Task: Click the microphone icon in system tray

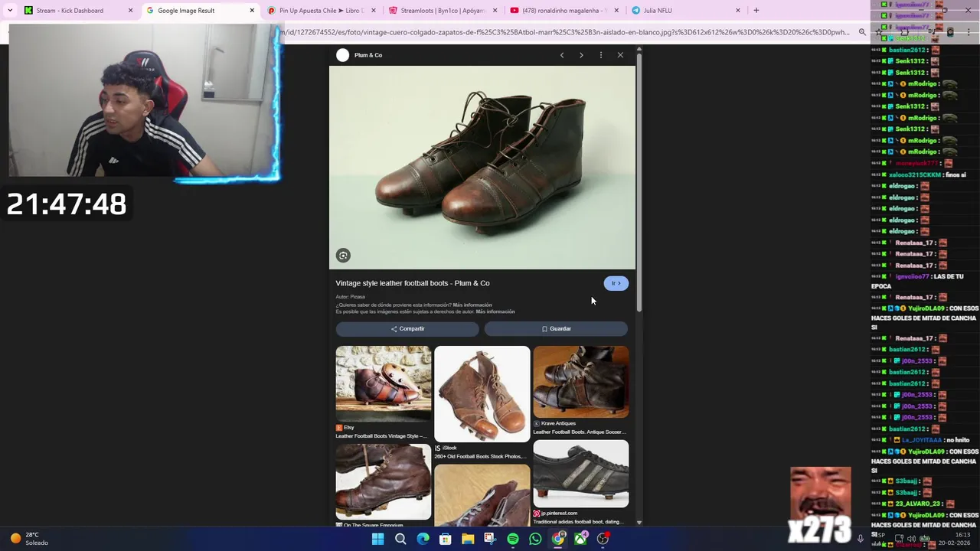Action: (861, 539)
